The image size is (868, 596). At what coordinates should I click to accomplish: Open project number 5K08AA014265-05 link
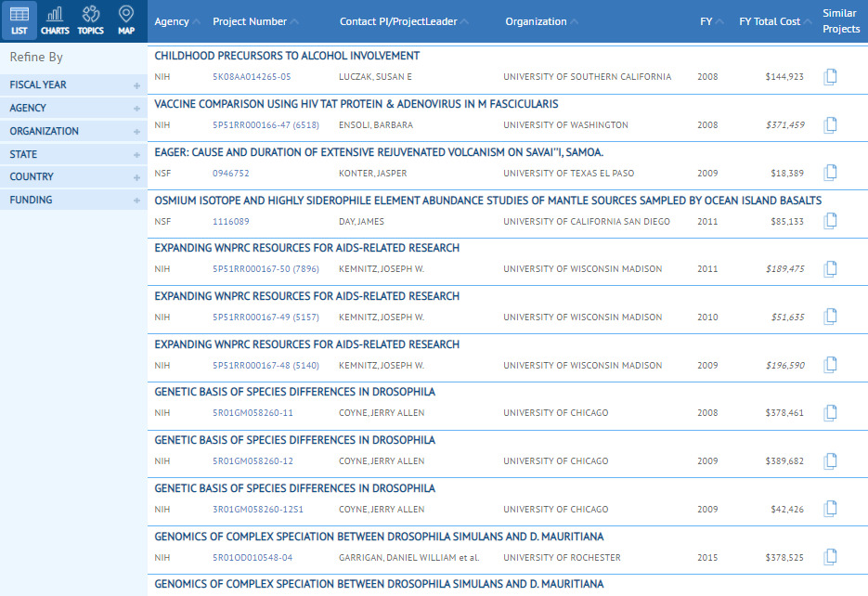252,77
